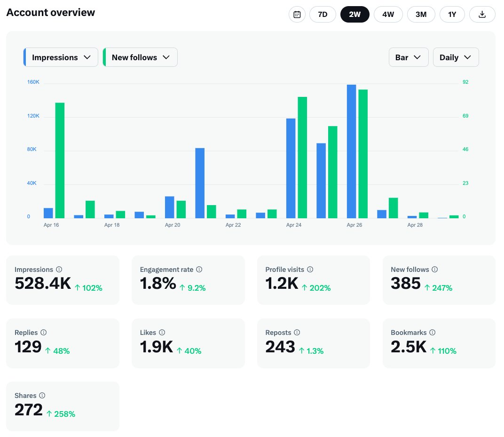Click the 160K axis label
Screen dimensions: 504x437
[x=33, y=82]
